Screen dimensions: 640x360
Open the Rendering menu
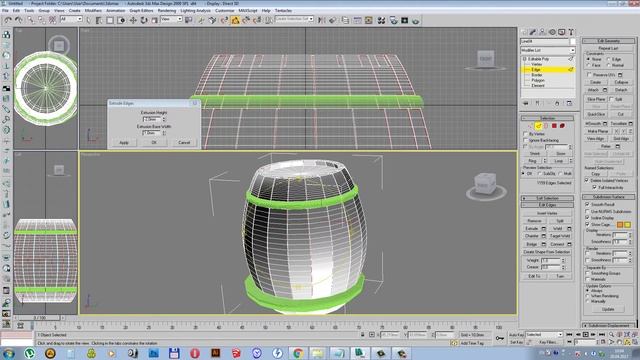click(167, 10)
